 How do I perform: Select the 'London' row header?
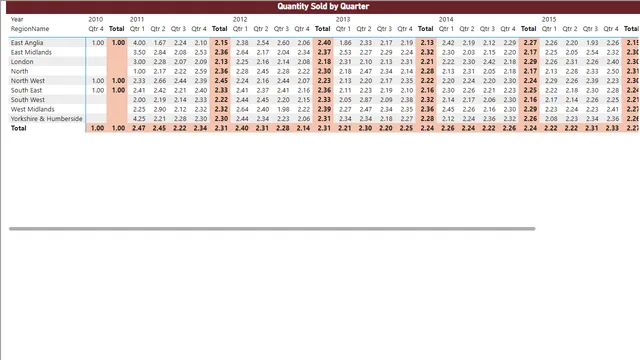point(22,62)
